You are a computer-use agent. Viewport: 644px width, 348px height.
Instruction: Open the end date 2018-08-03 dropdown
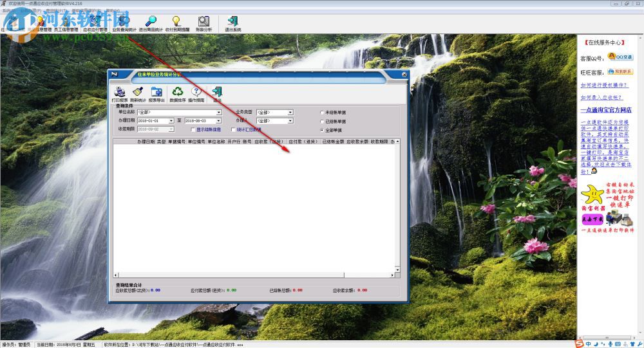tap(218, 121)
